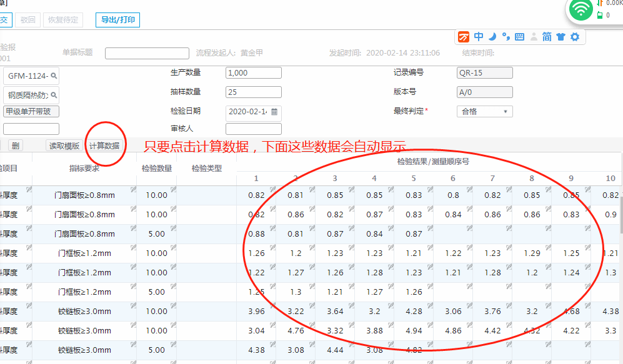
Task: Click the IME user account icon
Action: (534, 37)
